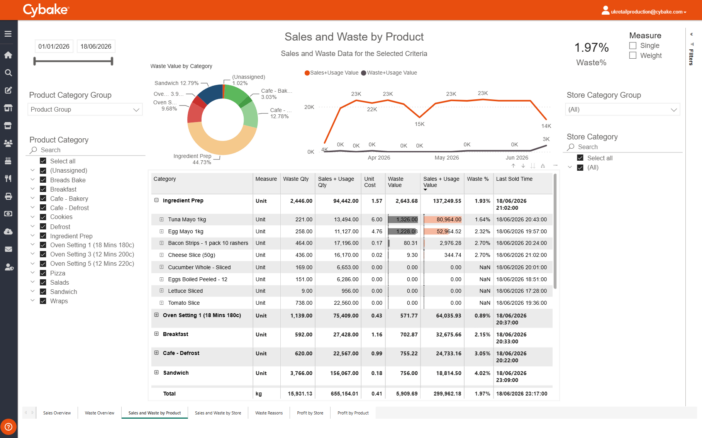Click the printer icon in the sidebar
702x438 pixels.
tap(8, 196)
